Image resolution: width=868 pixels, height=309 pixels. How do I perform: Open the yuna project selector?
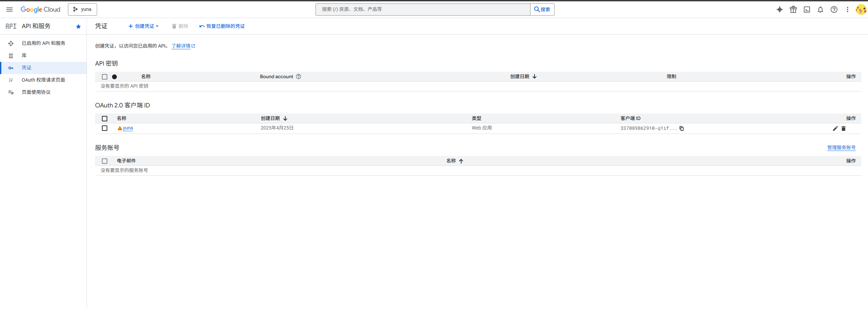83,10
